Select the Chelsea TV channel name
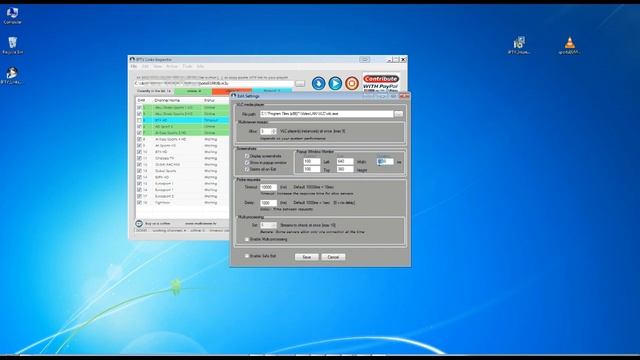Viewport: 640px width, 360px height. pyautogui.click(x=164, y=158)
